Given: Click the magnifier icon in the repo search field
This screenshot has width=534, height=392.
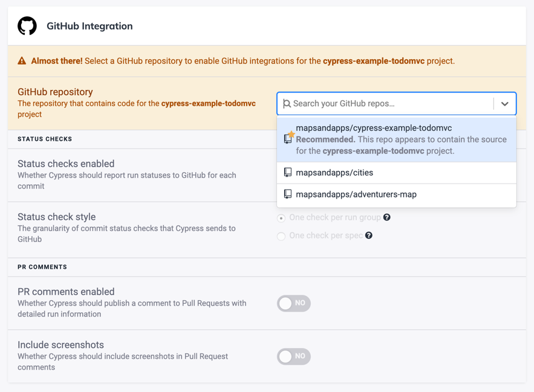Looking at the screenshot, I should tap(287, 103).
